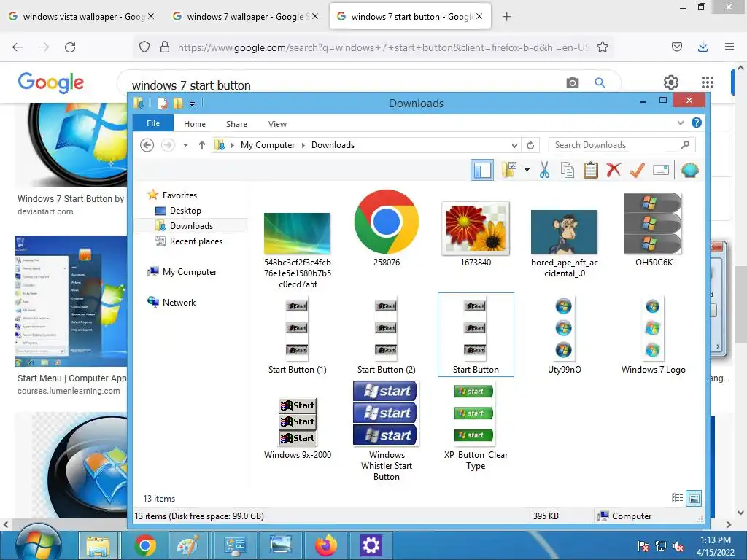Viewport: 747px width, 560px height.
Task: Click New Folder icon in quick access toolbar
Action: point(179,103)
